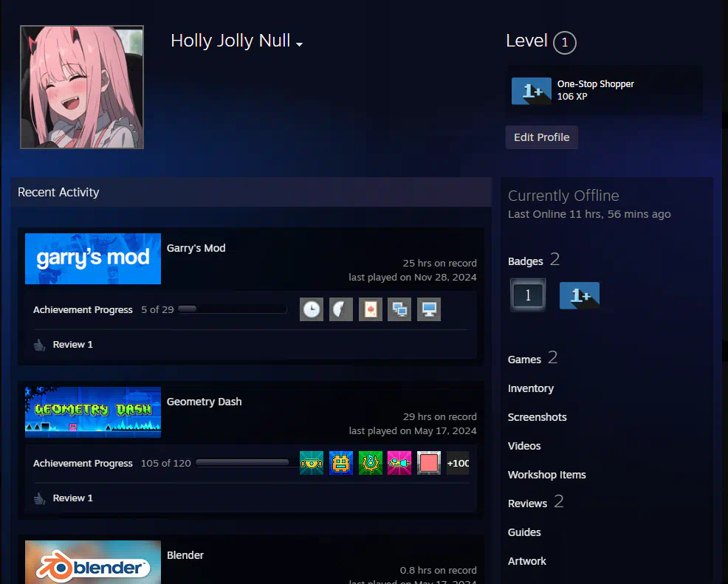Screen dimensions: 728x584
Task: Click the One-Stop Shopper badge icon beside 106 XP
Action: coord(531,91)
